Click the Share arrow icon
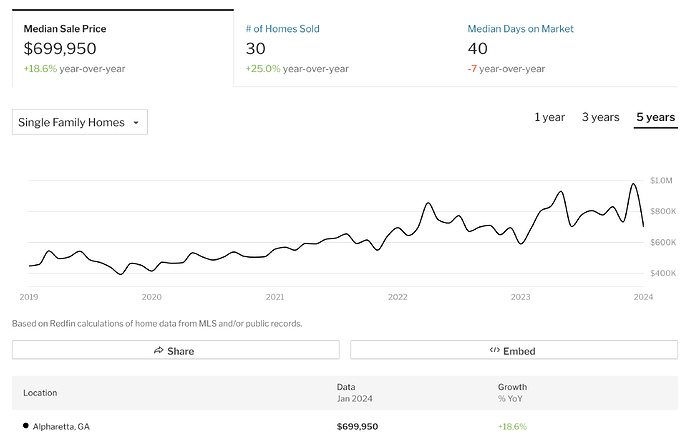The image size is (690, 441). tap(158, 350)
